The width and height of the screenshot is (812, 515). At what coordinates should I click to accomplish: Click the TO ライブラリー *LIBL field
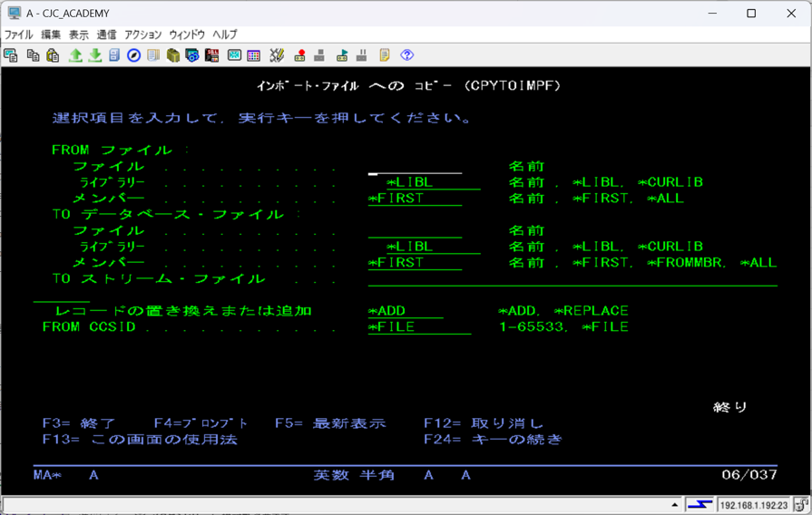[434, 247]
